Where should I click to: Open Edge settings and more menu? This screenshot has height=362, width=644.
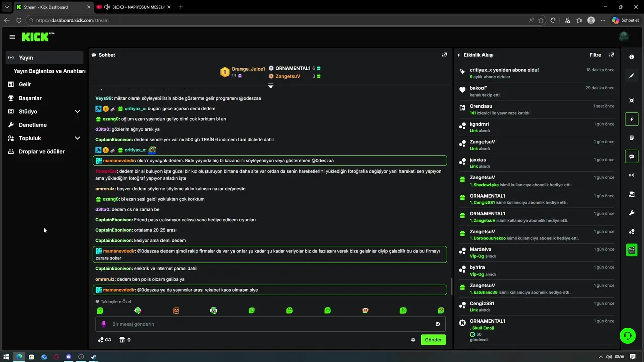pyautogui.click(x=603, y=20)
